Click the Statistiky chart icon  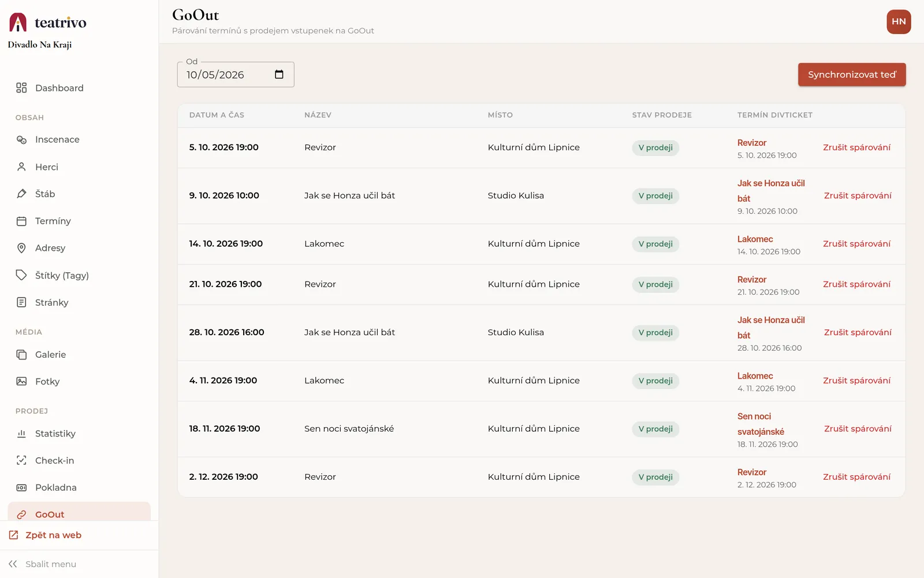(x=21, y=433)
